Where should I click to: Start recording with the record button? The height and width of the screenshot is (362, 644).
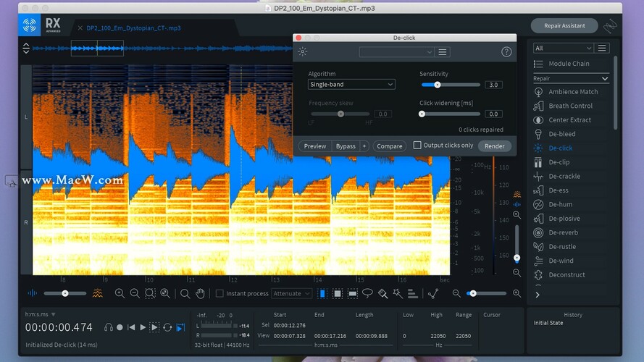click(x=120, y=327)
